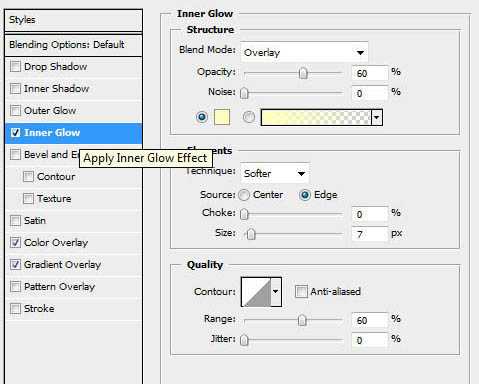479x384 pixels.
Task: Choose Center as the glow source
Action: click(x=244, y=195)
